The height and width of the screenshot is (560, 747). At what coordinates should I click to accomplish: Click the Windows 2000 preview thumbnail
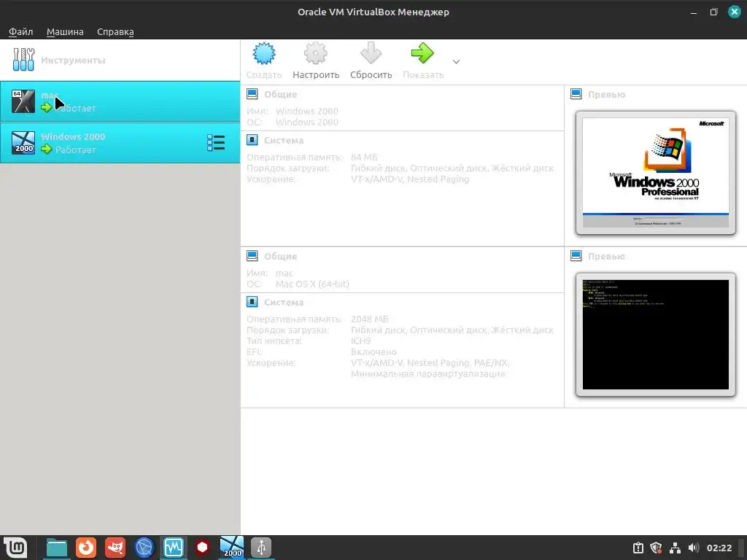coord(656,173)
